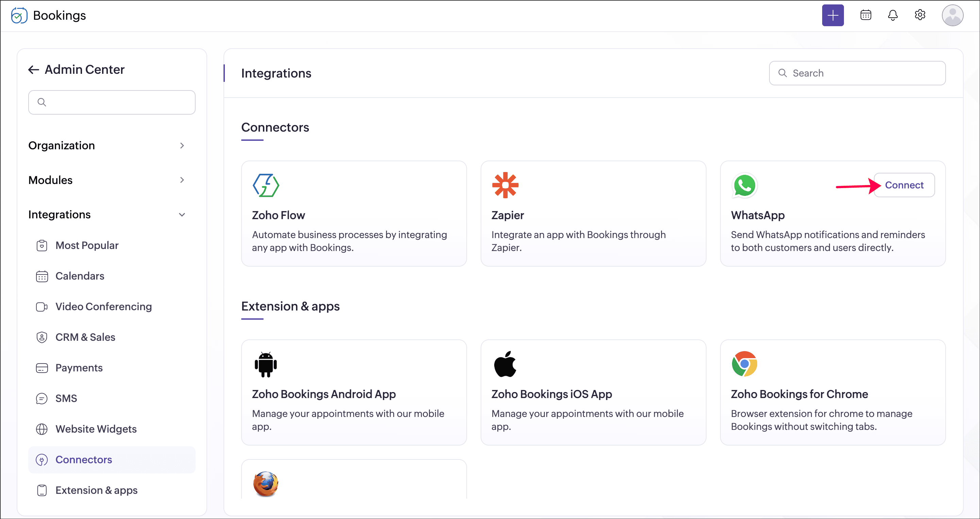This screenshot has height=519, width=980.
Task: Expand the Organization section
Action: (182, 145)
